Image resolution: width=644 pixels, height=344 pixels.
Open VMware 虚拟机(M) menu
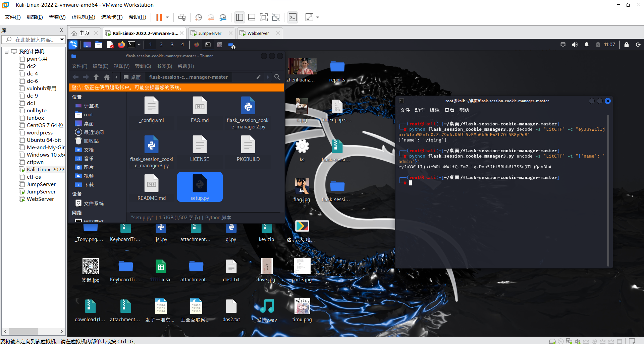pyautogui.click(x=84, y=17)
